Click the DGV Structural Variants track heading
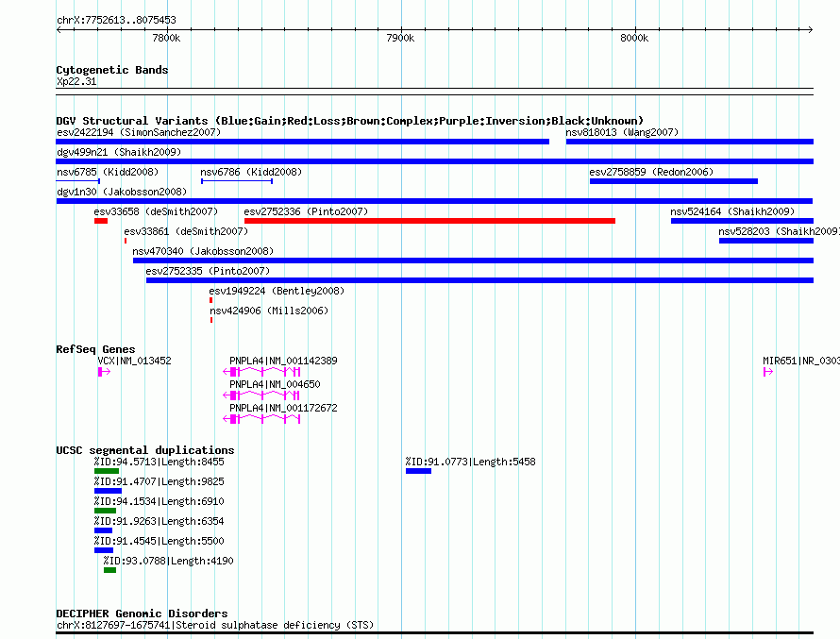Screen dimensions: 840x639 pyautogui.click(x=350, y=121)
